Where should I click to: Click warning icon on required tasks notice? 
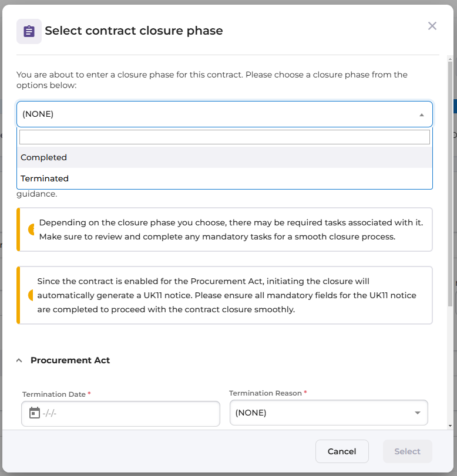point(32,229)
